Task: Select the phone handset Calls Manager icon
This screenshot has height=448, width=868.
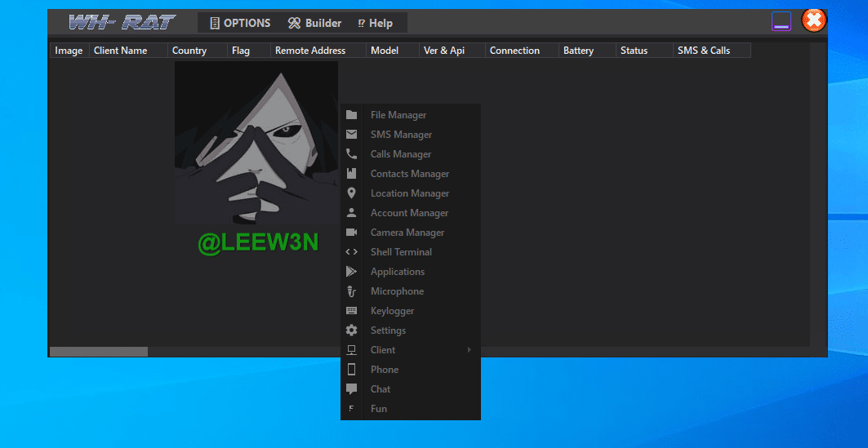Action: pos(351,154)
